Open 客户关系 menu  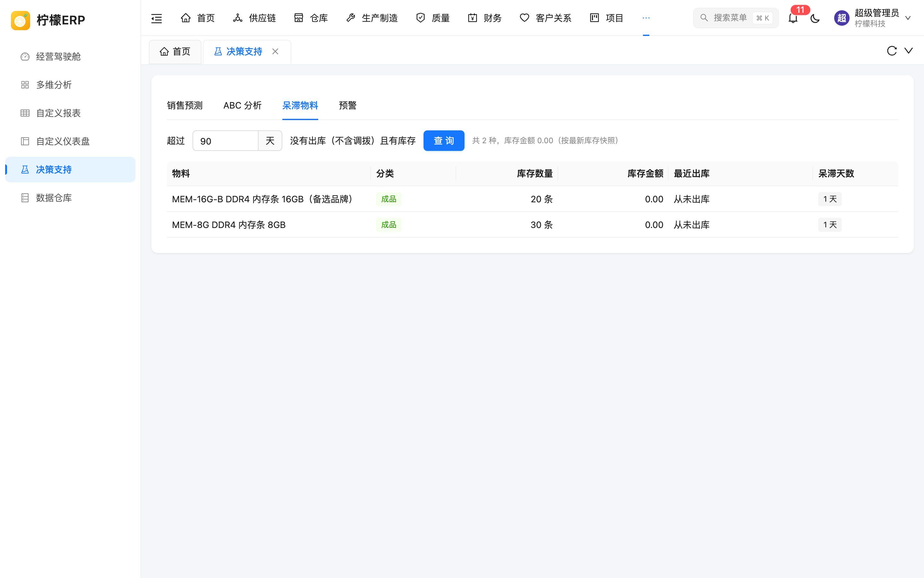click(x=546, y=18)
